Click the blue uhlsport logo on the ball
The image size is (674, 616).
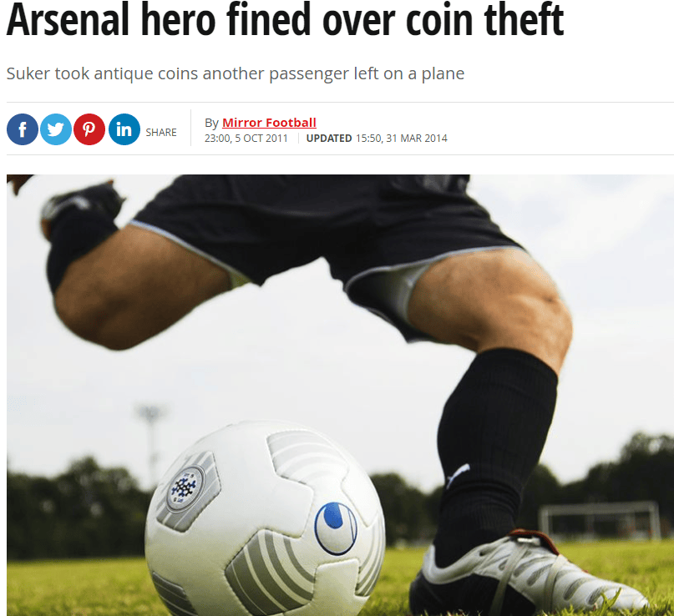[336, 528]
